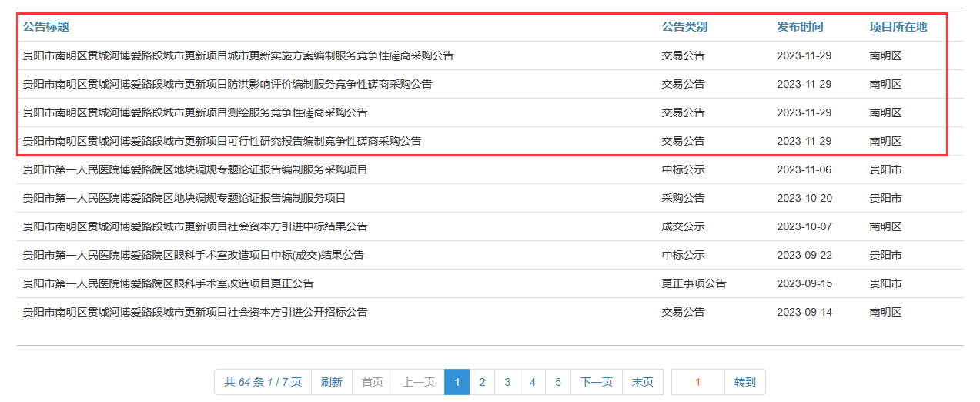
Task: Click the 下一页 next page button
Action: pyautogui.click(x=597, y=382)
